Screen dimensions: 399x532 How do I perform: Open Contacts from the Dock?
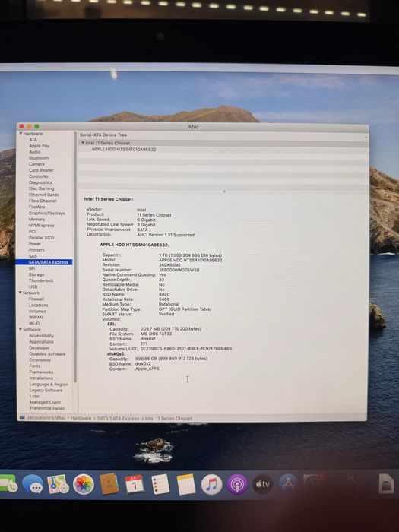[109, 484]
